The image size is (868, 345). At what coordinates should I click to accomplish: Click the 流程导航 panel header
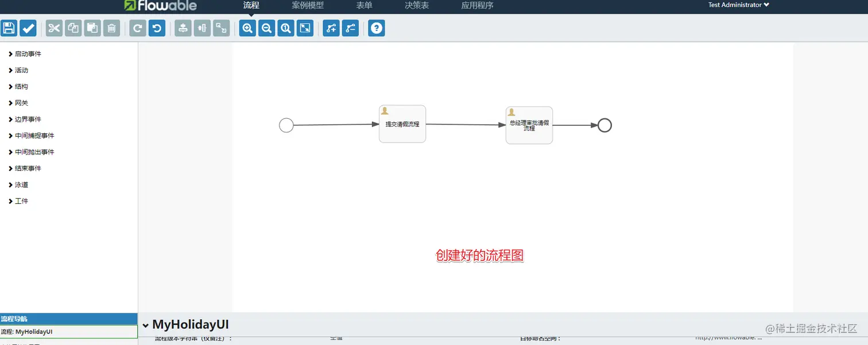pos(69,319)
